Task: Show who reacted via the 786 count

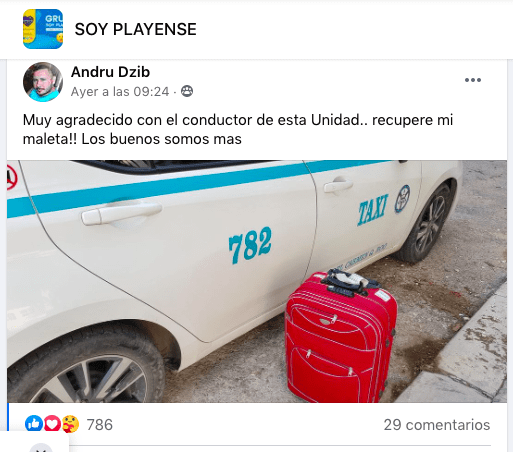Action: tap(100, 425)
